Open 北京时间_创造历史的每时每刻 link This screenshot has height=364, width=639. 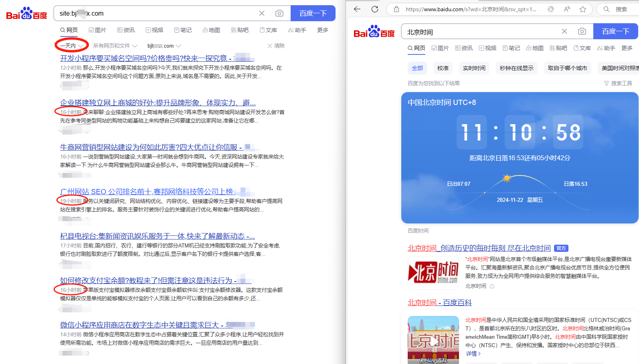pos(479,248)
